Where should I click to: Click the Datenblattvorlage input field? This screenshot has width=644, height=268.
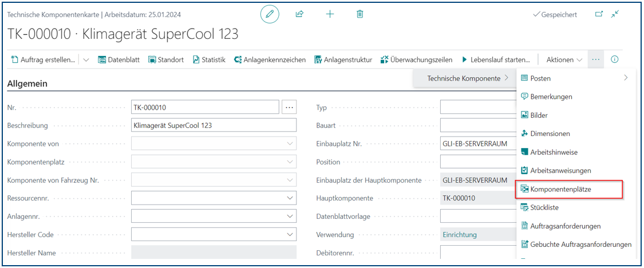click(478, 217)
